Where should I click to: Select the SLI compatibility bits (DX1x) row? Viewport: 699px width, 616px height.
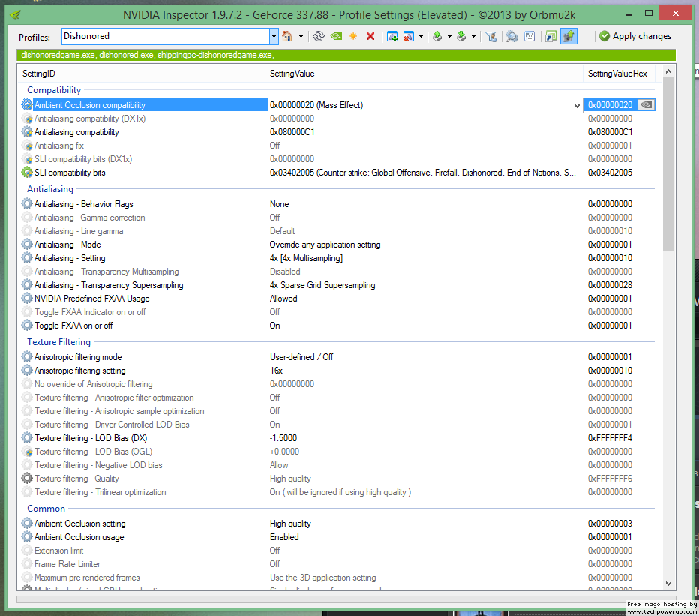tap(338, 159)
